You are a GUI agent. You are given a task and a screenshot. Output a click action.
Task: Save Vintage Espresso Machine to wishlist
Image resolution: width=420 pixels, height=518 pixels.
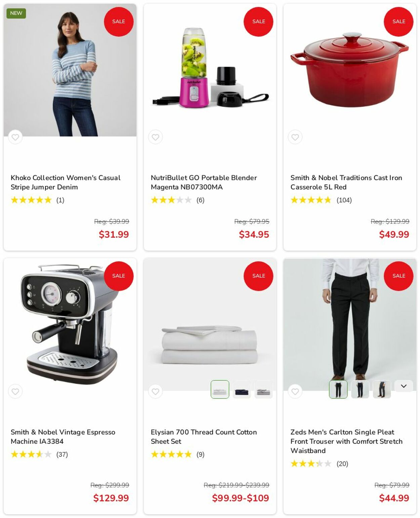pos(15,391)
